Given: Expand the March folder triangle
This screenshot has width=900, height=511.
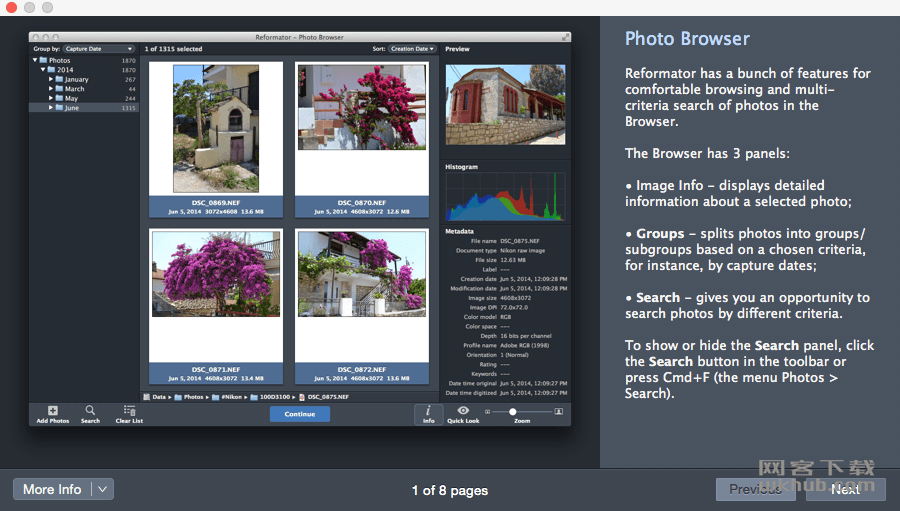Looking at the screenshot, I should coord(51,88).
